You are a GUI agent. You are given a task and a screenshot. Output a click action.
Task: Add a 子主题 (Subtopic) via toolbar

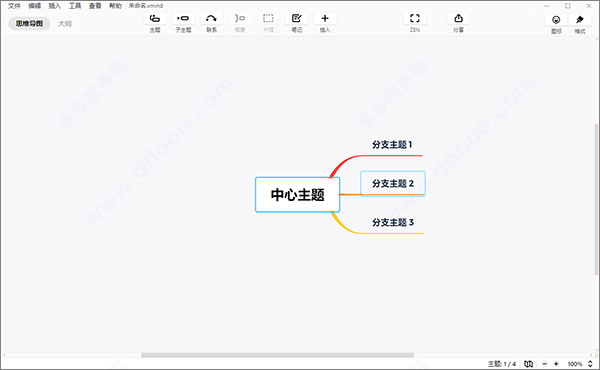[x=183, y=18]
